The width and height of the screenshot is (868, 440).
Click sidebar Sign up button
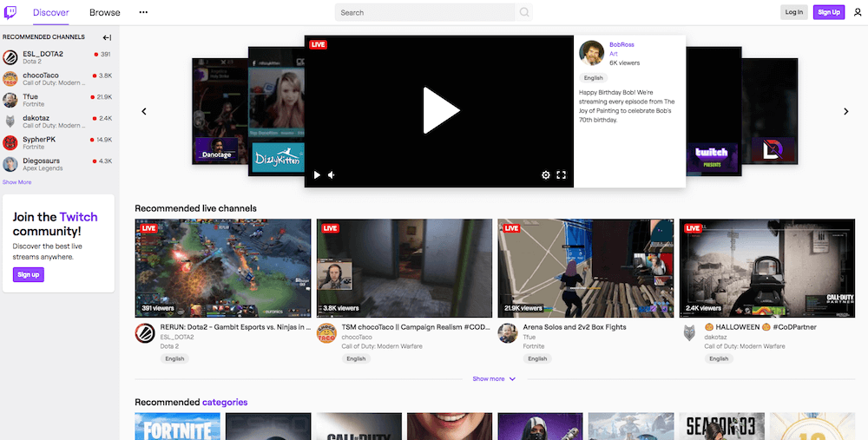point(29,274)
